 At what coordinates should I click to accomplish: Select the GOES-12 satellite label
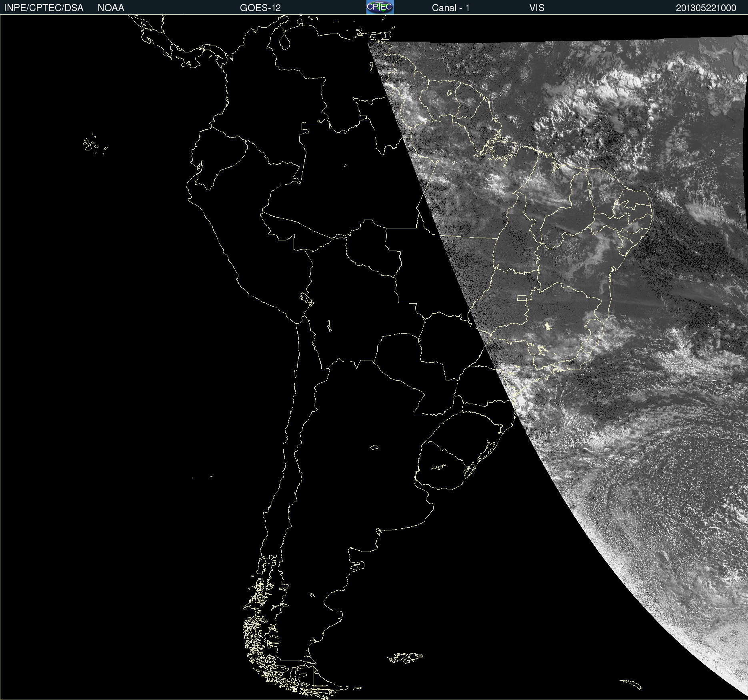click(x=260, y=8)
